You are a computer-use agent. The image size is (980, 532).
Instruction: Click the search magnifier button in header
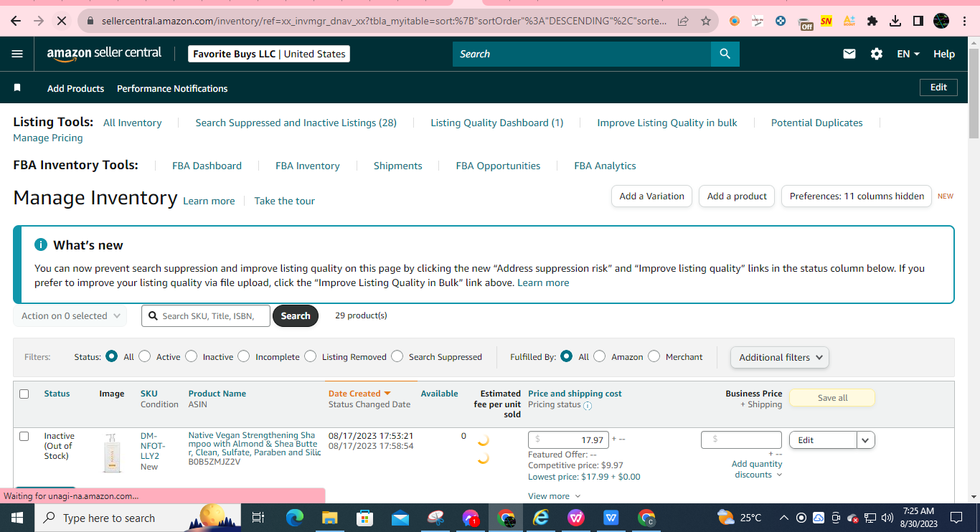(x=725, y=54)
